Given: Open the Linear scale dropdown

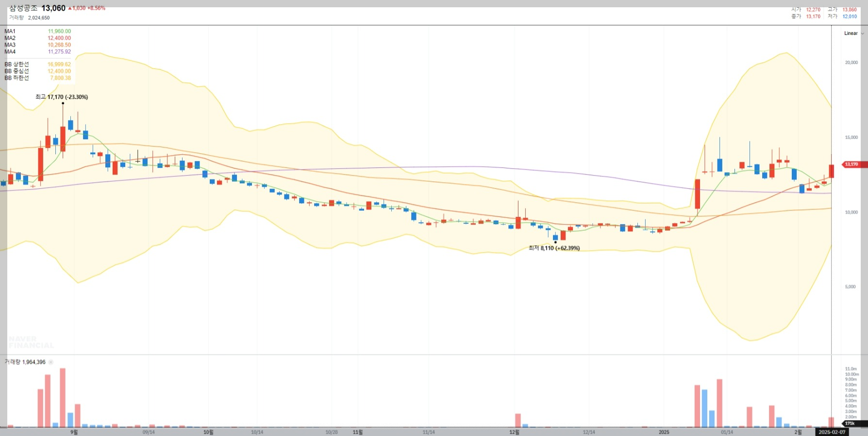Looking at the screenshot, I should (854, 33).
